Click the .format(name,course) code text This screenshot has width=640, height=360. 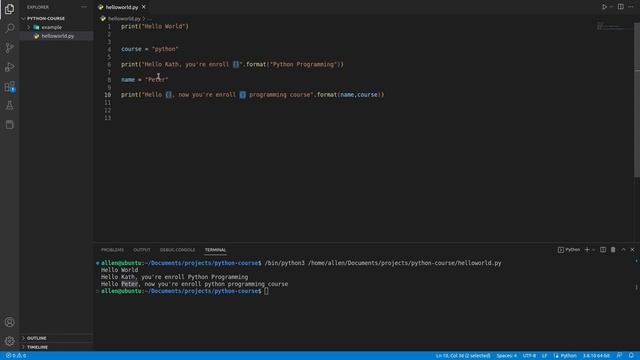[349, 95]
